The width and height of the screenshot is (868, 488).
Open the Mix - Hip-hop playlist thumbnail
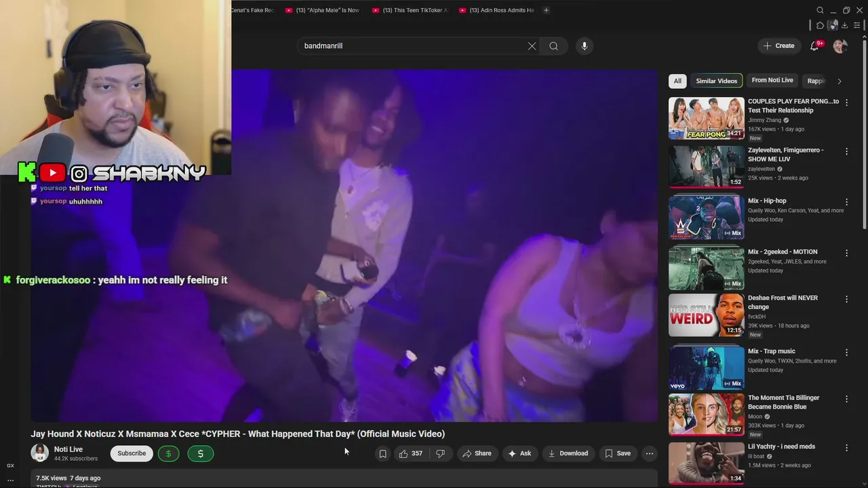click(x=706, y=218)
